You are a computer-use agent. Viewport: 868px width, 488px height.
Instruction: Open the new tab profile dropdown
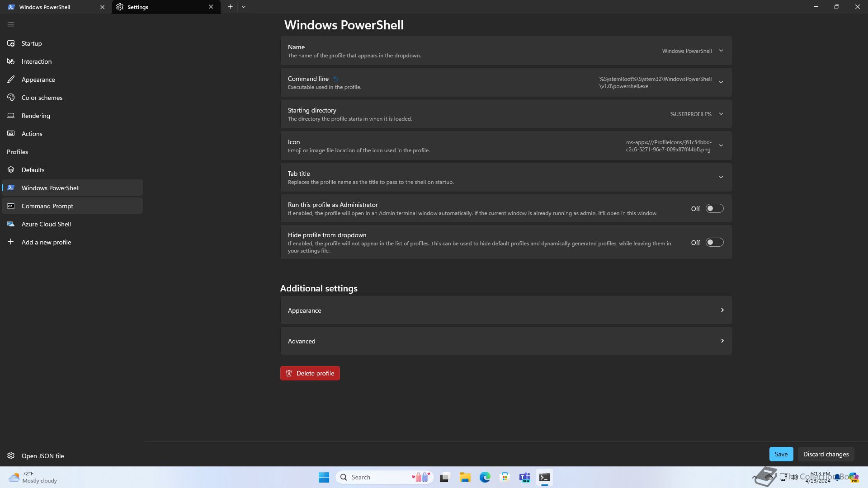coord(244,7)
